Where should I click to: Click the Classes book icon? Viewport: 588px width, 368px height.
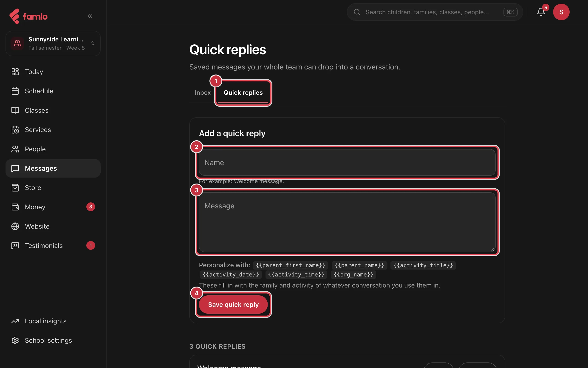pyautogui.click(x=15, y=110)
